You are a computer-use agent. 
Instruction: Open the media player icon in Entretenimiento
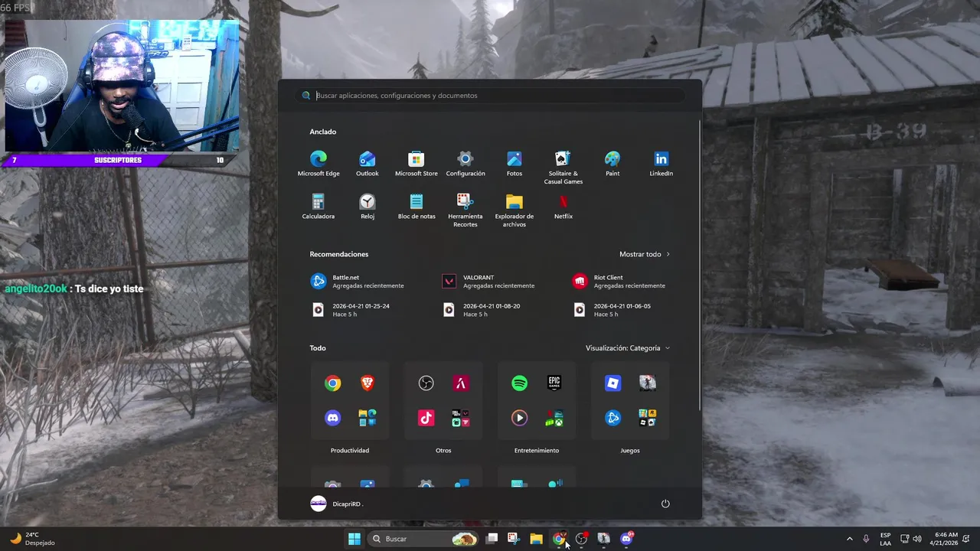pos(519,418)
